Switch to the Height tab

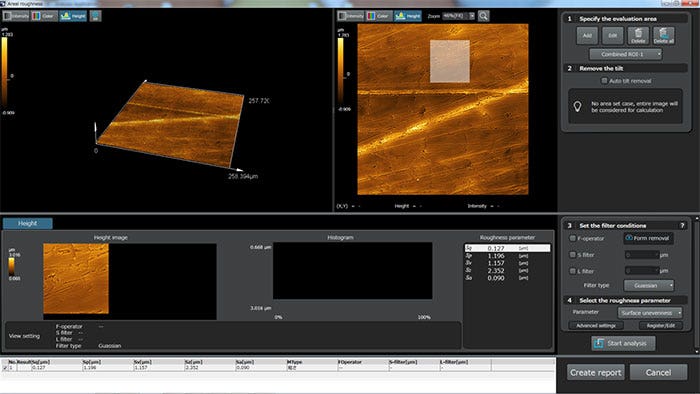click(28, 223)
